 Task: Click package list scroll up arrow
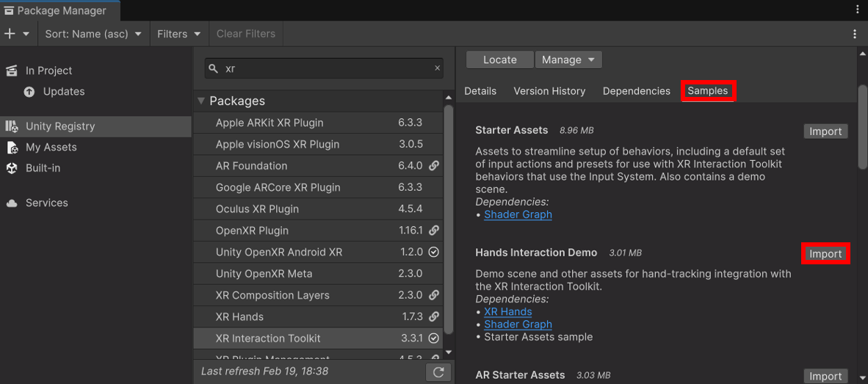pos(449,98)
